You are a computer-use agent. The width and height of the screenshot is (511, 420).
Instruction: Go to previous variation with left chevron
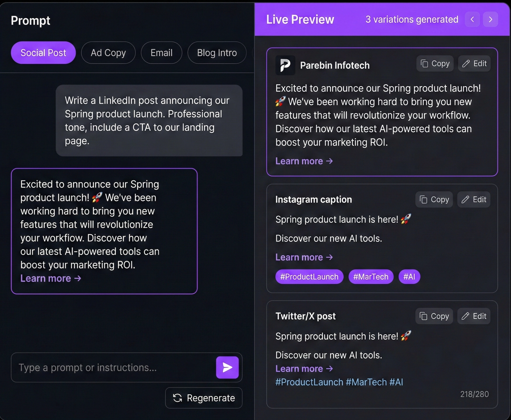(x=472, y=19)
